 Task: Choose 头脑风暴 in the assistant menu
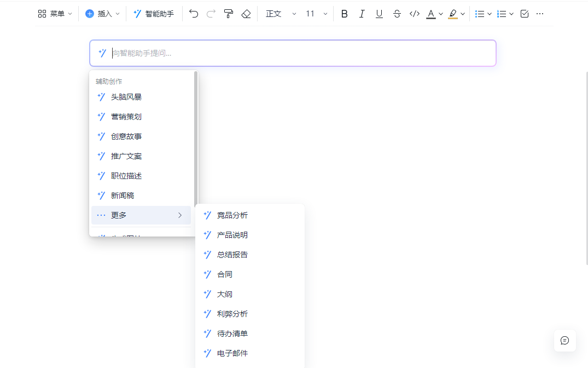126,97
